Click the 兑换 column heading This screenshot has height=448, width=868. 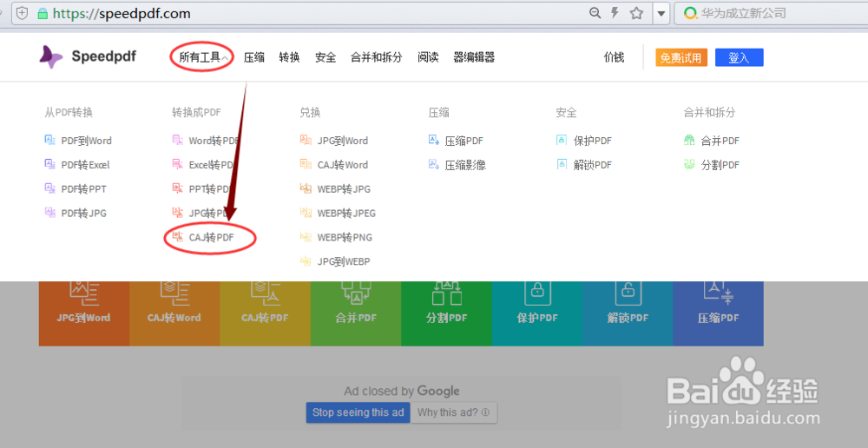pyautogui.click(x=310, y=112)
